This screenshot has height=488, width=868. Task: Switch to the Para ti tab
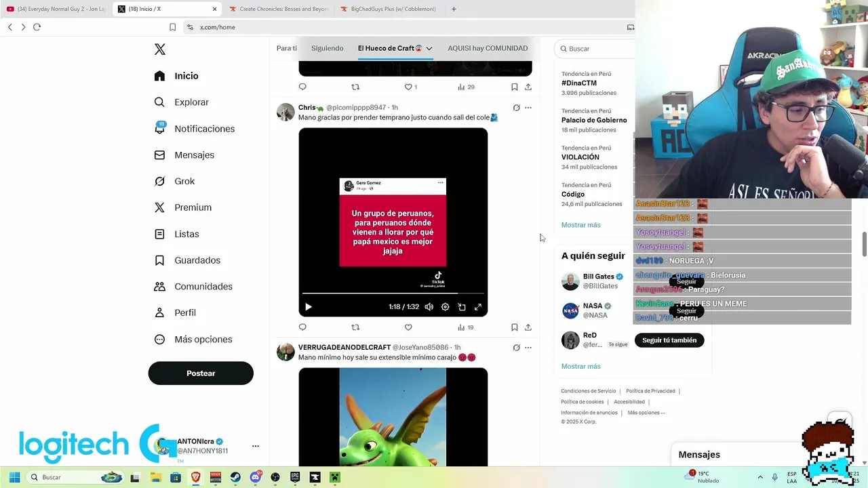click(287, 48)
